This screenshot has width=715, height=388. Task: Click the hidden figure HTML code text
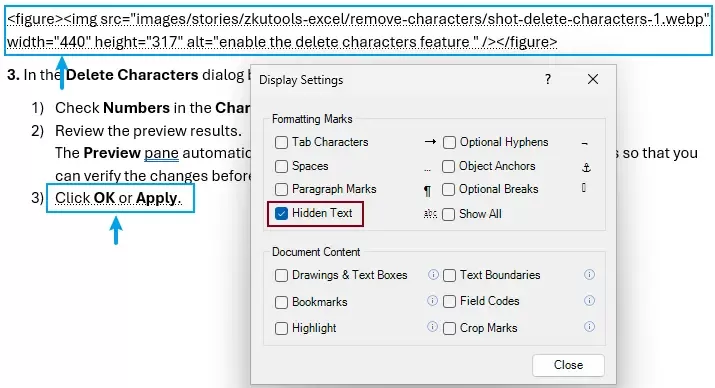(x=358, y=31)
